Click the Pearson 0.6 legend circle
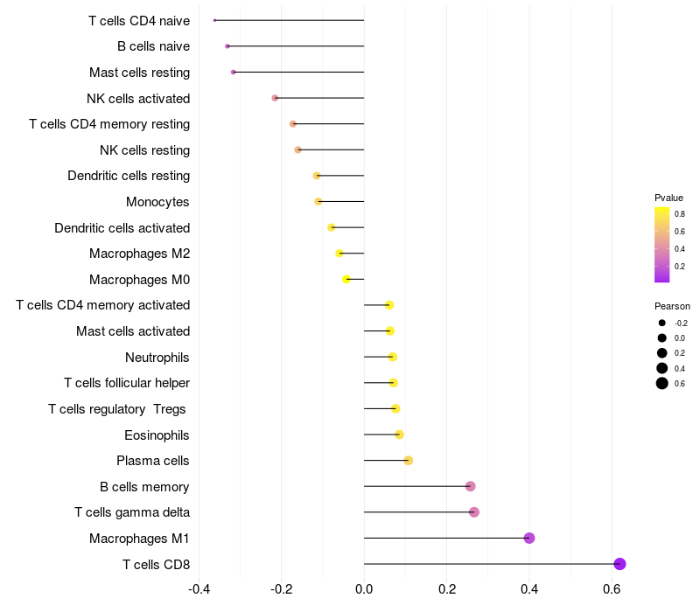 click(662, 383)
